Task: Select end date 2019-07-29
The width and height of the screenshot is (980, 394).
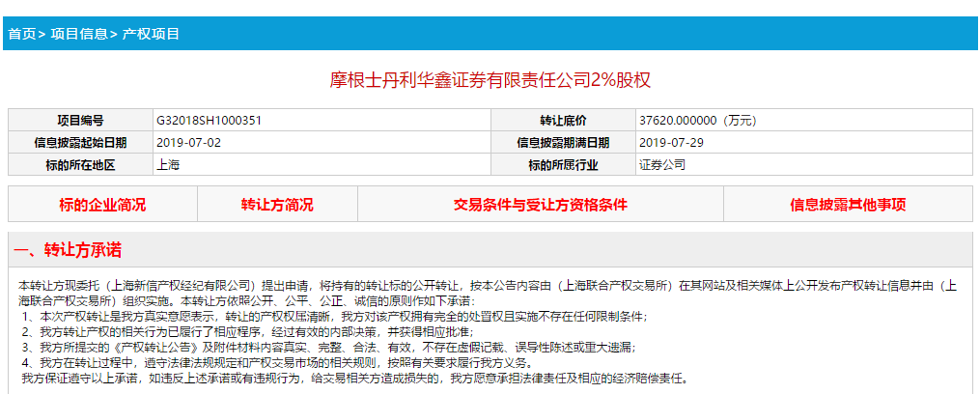Action: [x=672, y=143]
